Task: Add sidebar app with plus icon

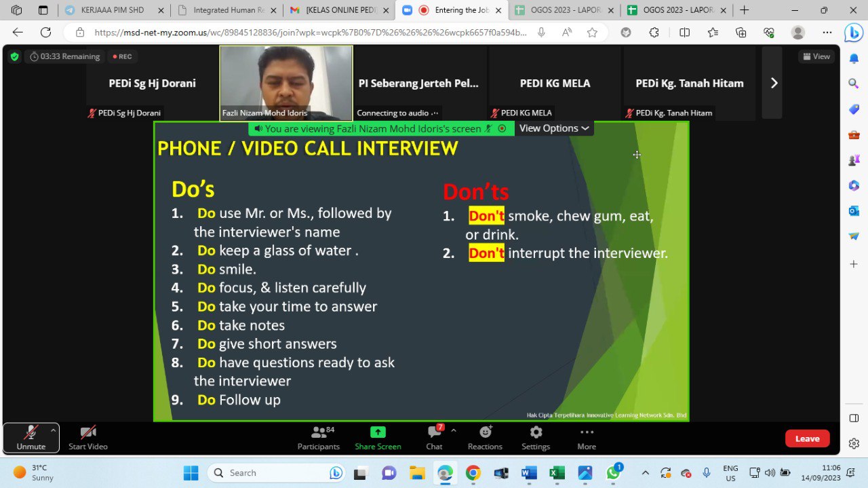Action: point(854,263)
